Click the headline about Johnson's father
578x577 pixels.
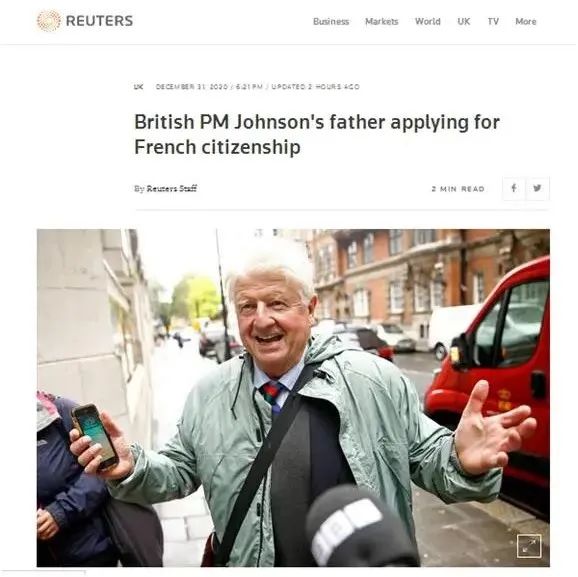click(317, 134)
